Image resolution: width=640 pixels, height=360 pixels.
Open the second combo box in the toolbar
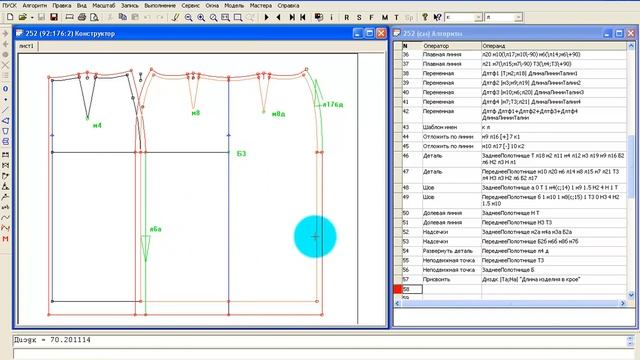coord(503,17)
